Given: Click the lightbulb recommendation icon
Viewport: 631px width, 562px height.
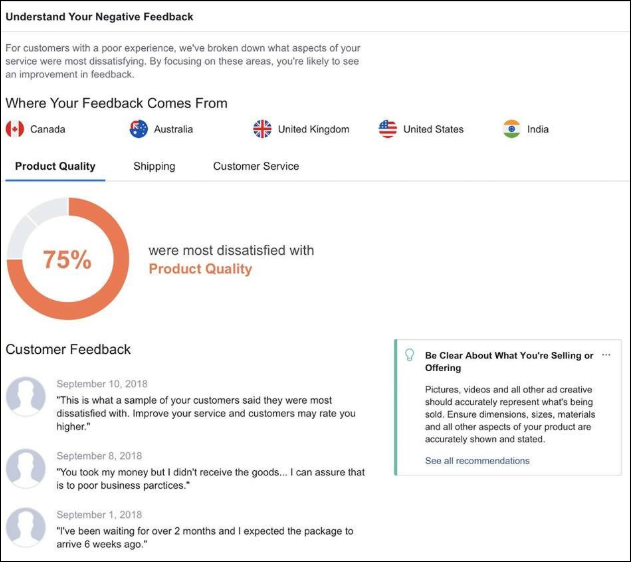Looking at the screenshot, I should [x=409, y=355].
